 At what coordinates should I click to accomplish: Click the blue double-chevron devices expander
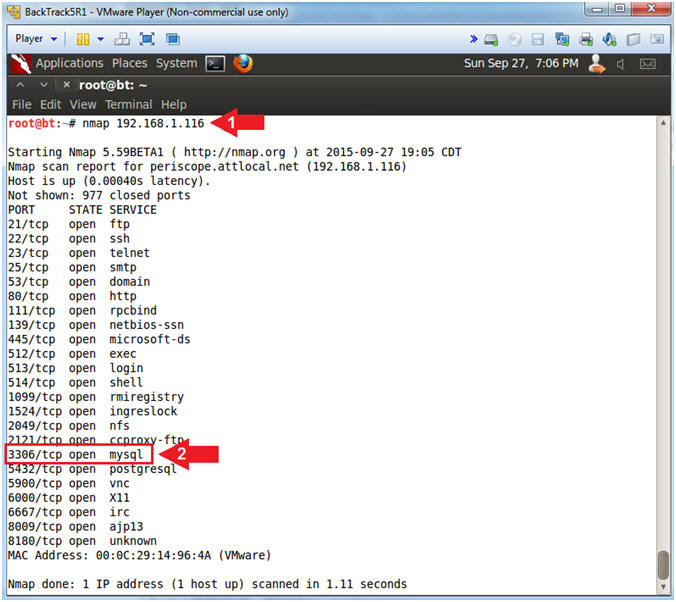(473, 39)
